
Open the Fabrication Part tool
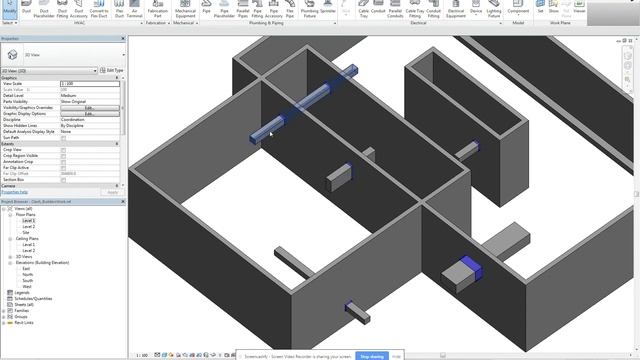point(158,9)
